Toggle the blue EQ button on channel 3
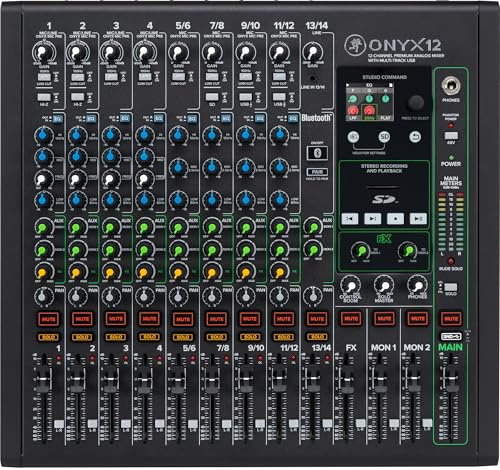This screenshot has height=470, width=500. 125,118
